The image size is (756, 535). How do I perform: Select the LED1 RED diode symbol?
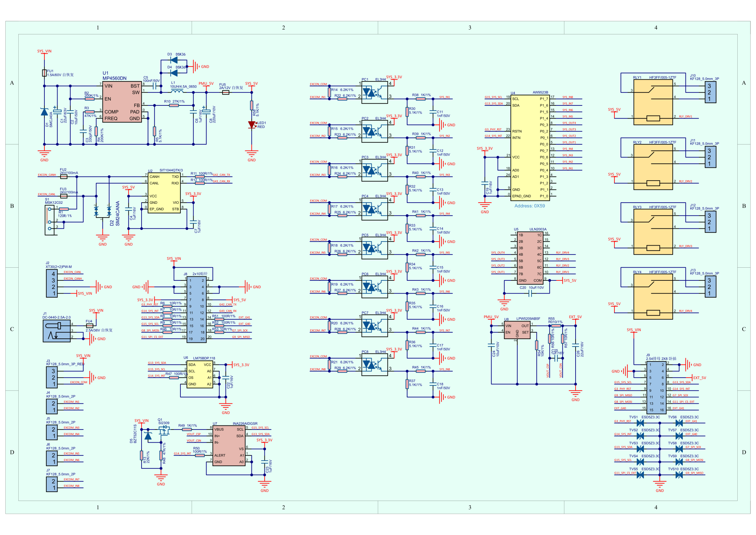252,125
